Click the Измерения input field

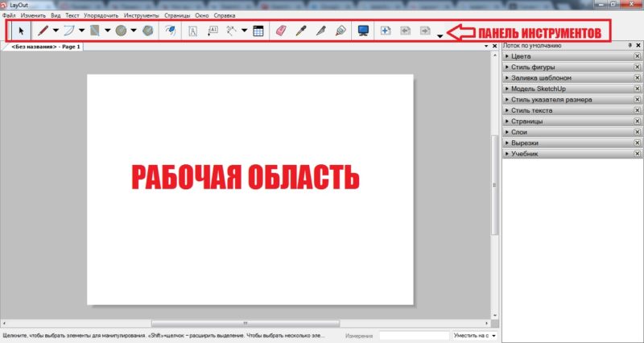(x=413, y=335)
